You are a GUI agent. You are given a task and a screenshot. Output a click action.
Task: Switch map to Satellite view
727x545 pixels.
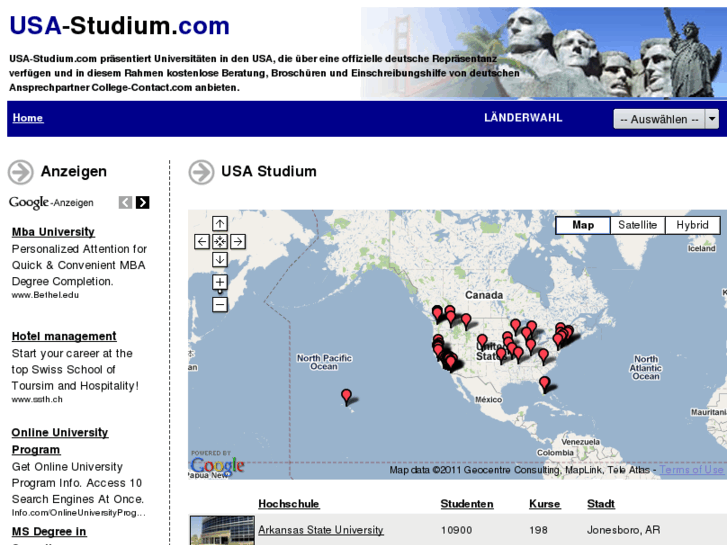pos(638,225)
